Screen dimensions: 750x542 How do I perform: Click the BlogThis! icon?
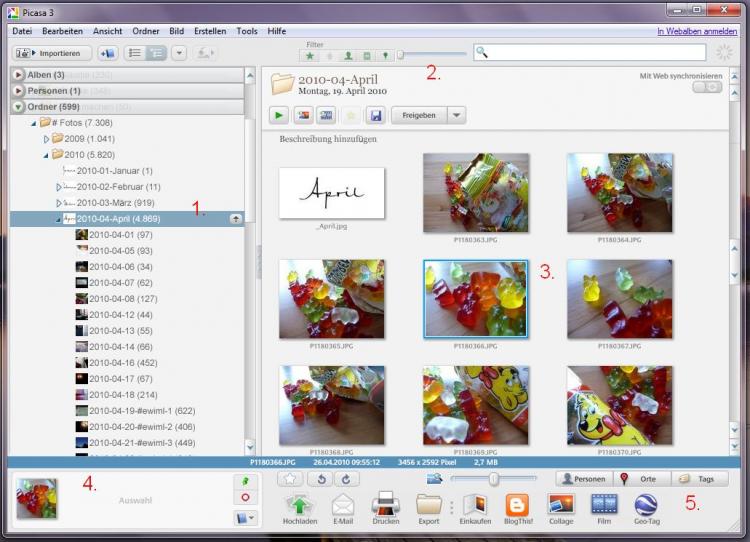tap(517, 504)
